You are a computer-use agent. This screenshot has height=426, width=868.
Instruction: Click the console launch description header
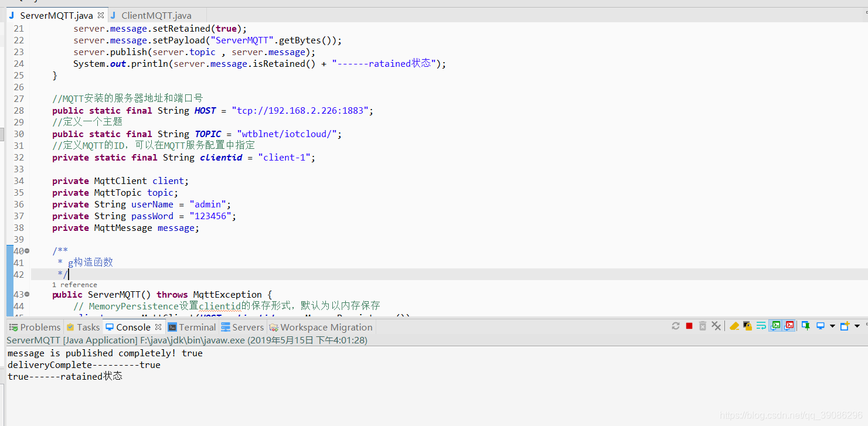tap(187, 340)
